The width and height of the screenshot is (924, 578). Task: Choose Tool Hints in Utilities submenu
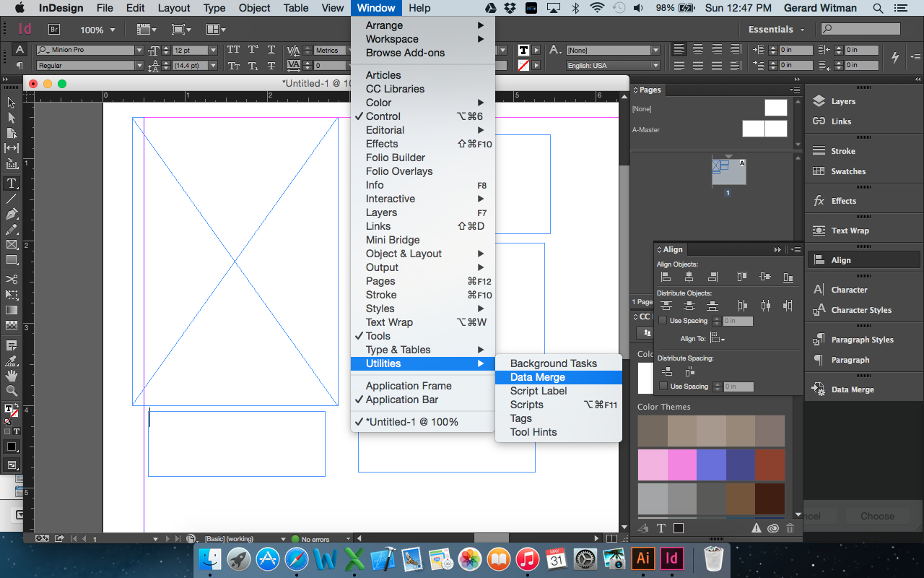click(x=559, y=432)
